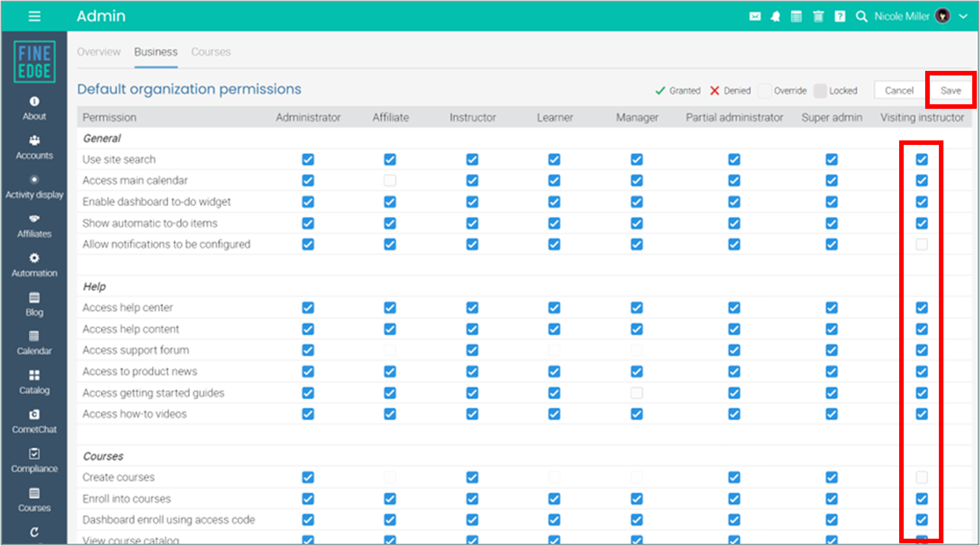980x546 pixels.
Task: Click the Cancel button
Action: click(x=899, y=91)
